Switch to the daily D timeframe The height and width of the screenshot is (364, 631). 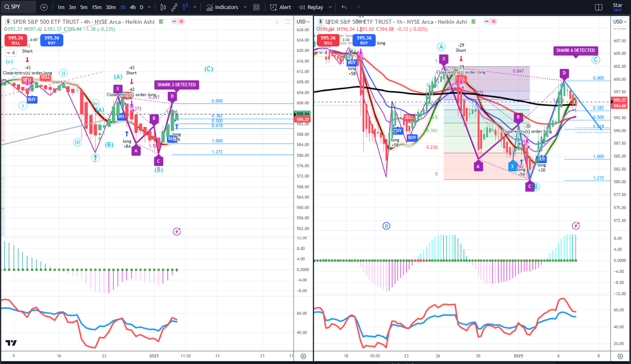point(141,7)
